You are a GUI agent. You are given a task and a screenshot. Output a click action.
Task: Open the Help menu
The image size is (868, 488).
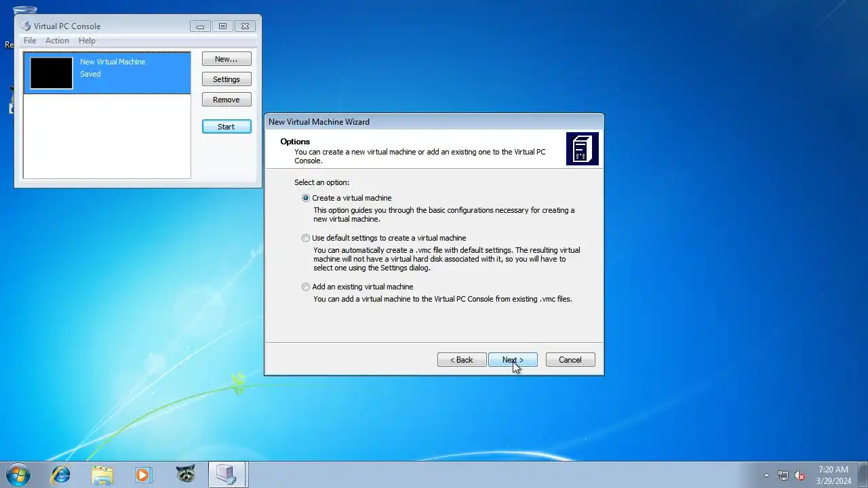click(87, 41)
